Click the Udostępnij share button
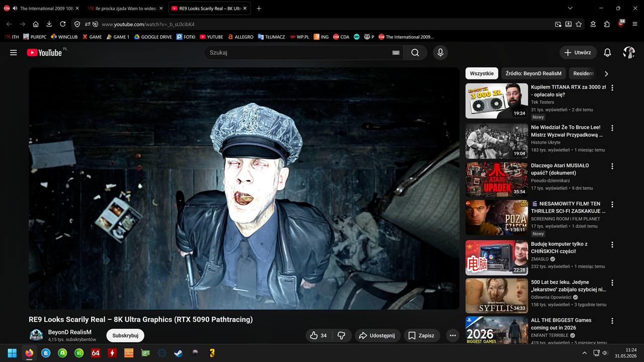This screenshot has width=644, height=362. 377,335
